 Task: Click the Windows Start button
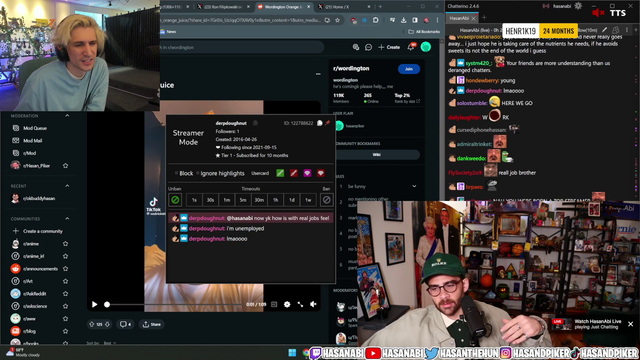292,353
